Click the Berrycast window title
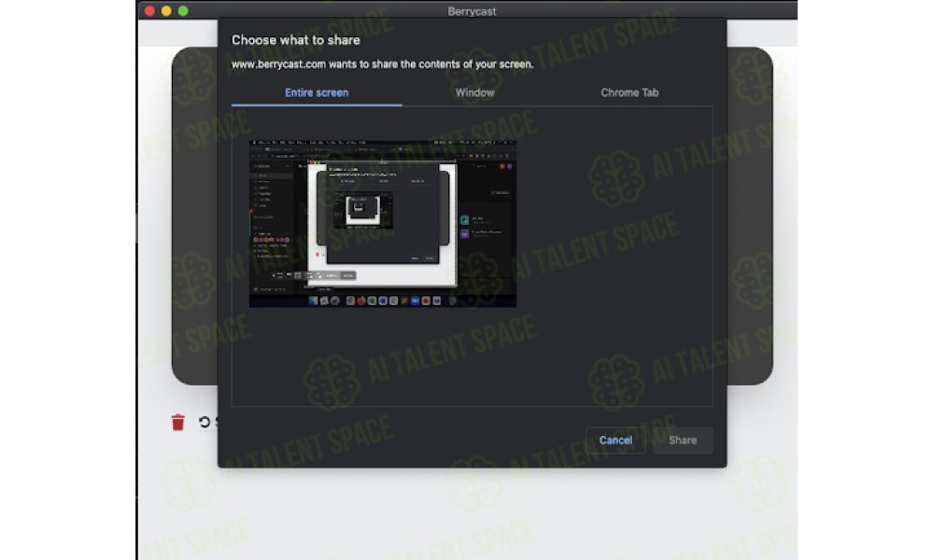Screen dimensions: 934x560 click(x=472, y=11)
